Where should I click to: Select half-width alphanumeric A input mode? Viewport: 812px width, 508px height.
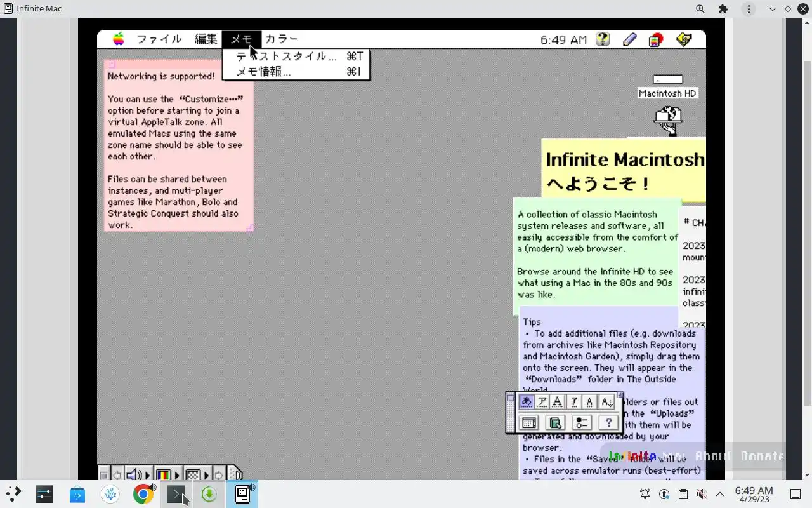[589, 401]
